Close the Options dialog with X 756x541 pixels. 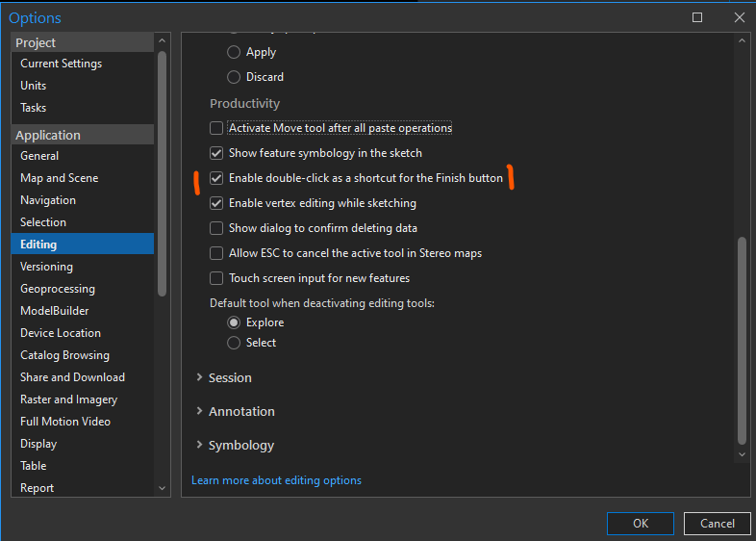click(x=739, y=17)
